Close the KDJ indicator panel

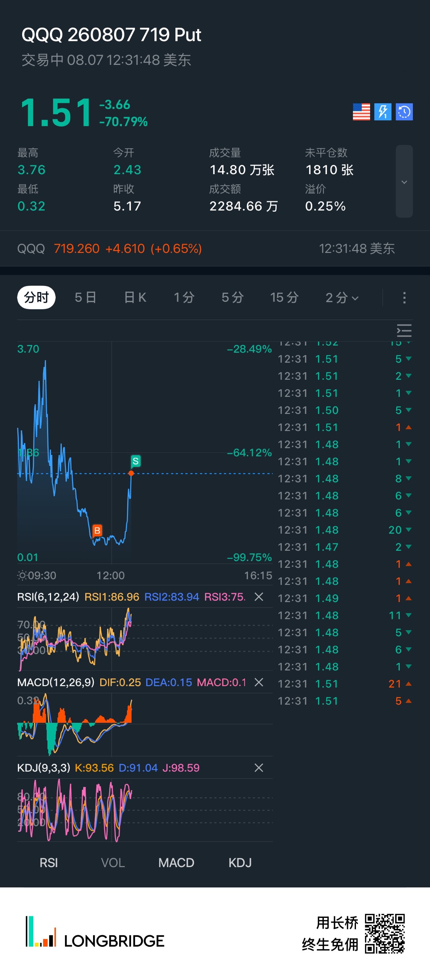259,768
